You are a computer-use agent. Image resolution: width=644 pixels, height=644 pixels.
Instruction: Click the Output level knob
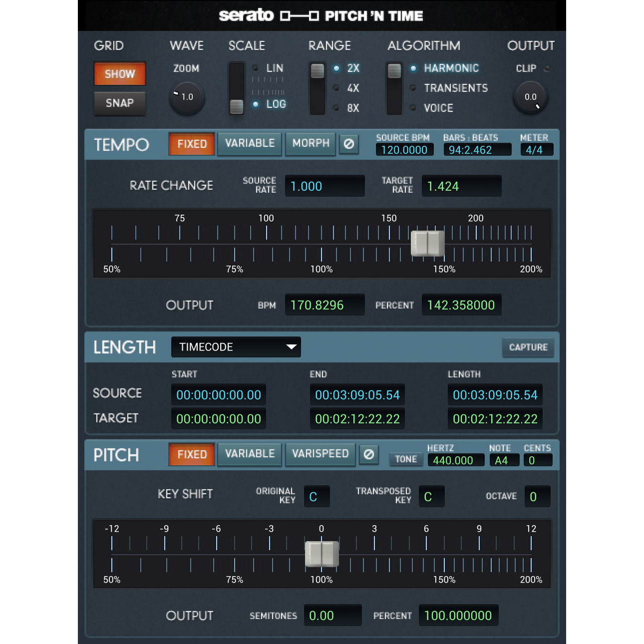[x=530, y=97]
